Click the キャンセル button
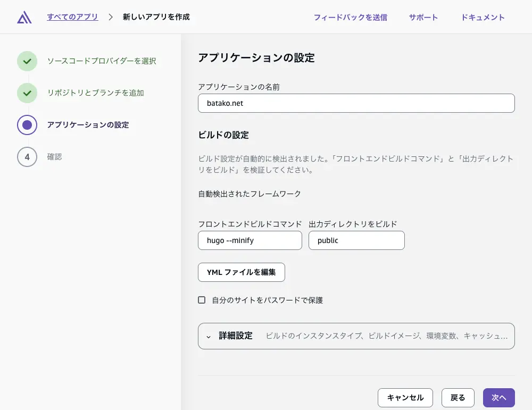This screenshot has width=532, height=410. pos(405,397)
